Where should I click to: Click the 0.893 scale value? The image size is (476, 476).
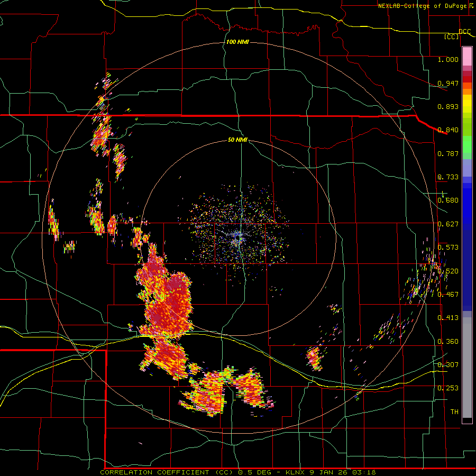coord(448,106)
